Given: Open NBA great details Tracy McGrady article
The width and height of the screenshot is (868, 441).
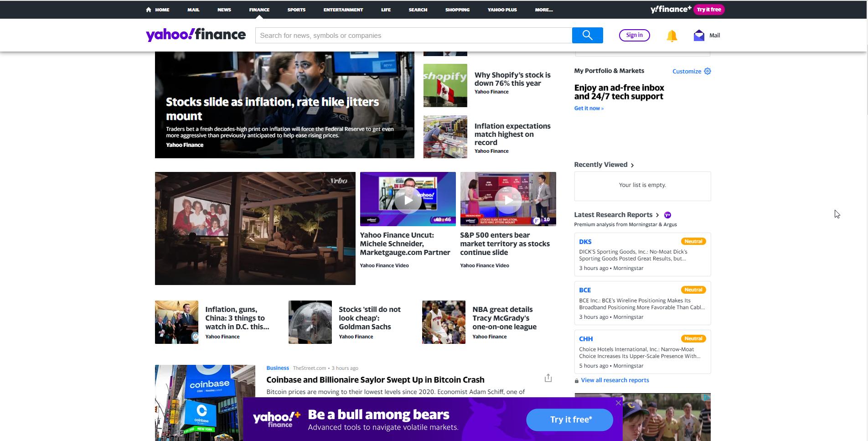Looking at the screenshot, I should coord(504,318).
